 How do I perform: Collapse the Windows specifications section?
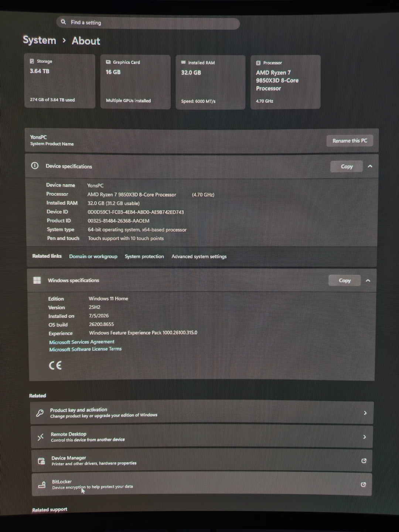368,281
